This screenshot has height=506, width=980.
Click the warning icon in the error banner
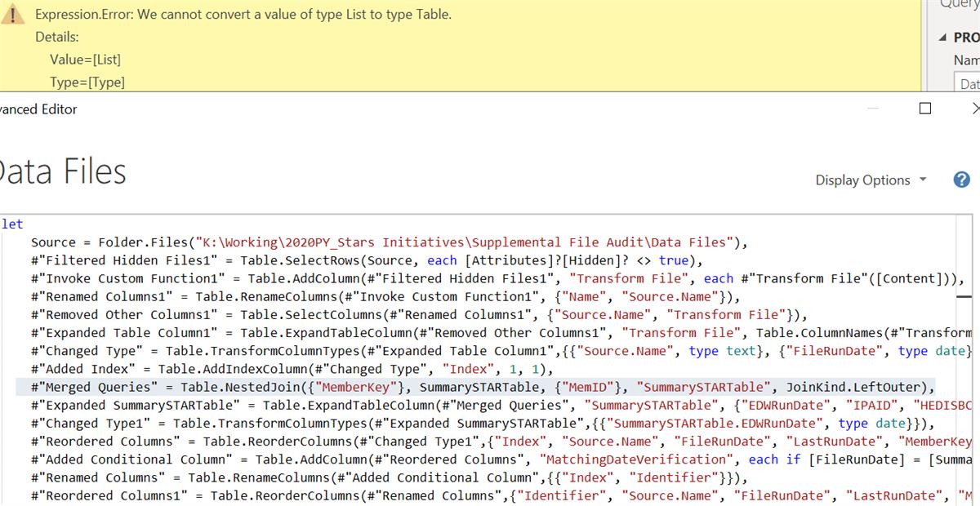[16, 16]
